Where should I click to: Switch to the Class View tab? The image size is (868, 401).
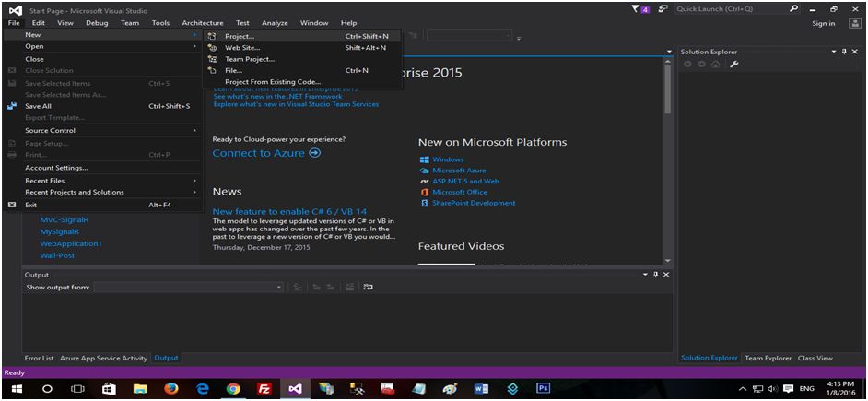tap(815, 359)
